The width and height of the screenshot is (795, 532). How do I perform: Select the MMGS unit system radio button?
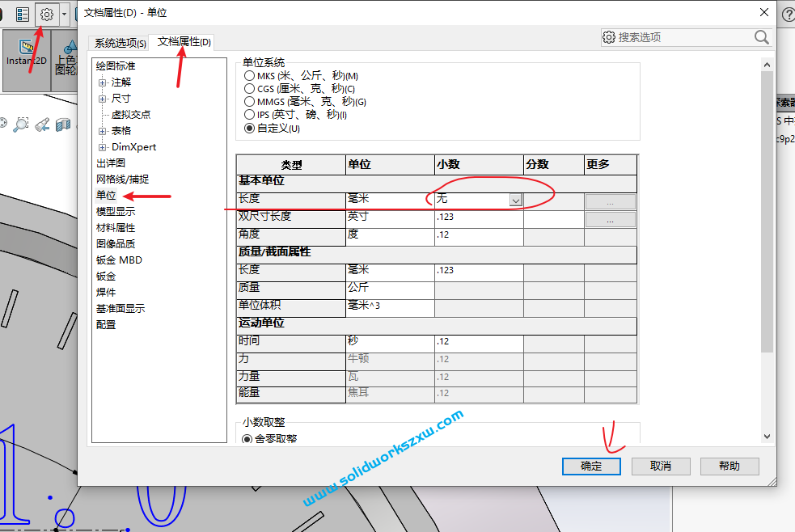[249, 101]
